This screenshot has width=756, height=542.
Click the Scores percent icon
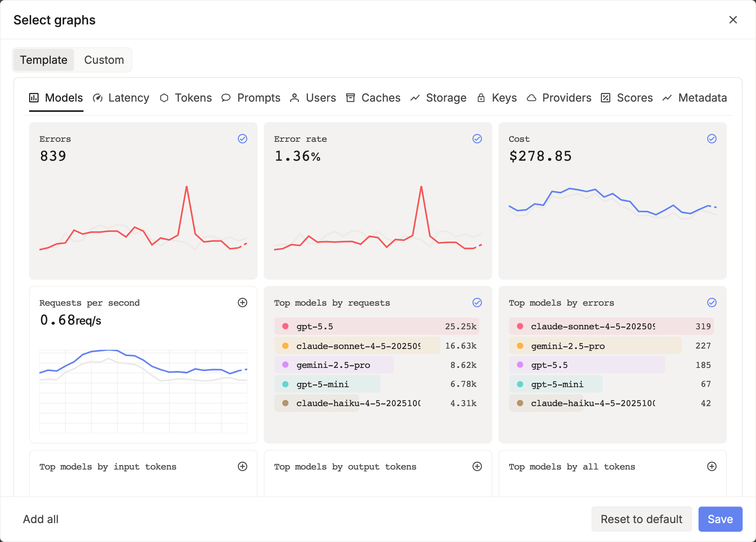(606, 98)
